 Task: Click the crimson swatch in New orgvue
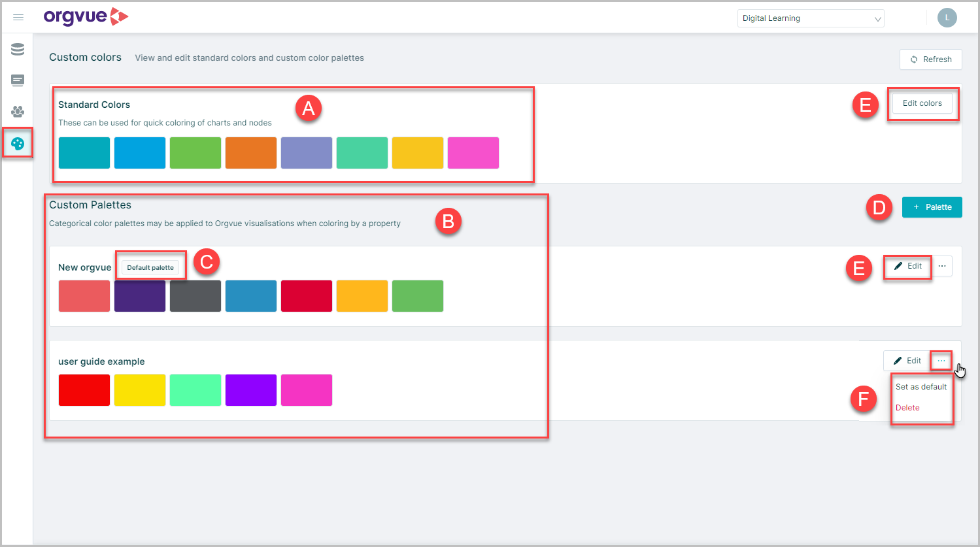307,296
